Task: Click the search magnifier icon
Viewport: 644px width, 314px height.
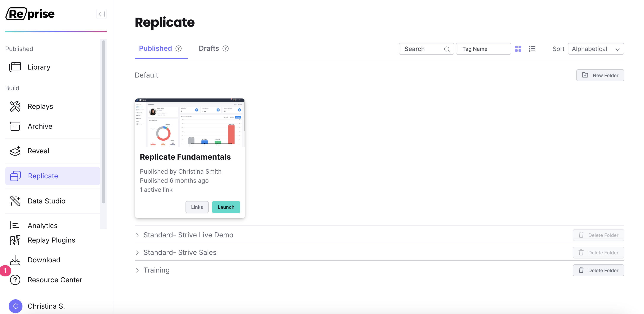Action: 447,49
